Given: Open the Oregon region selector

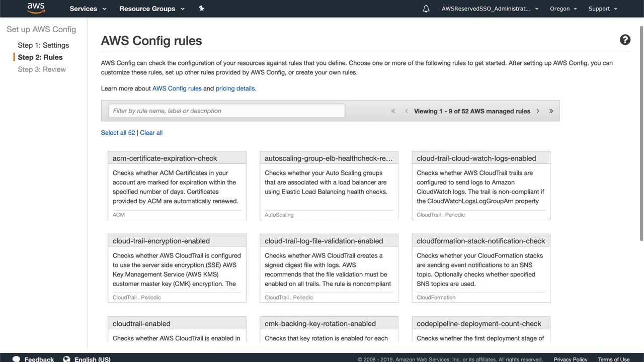Looking at the screenshot, I should (563, 9).
